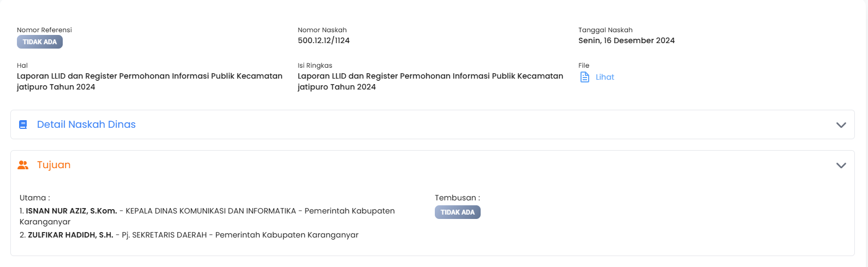Click the orange people icon beside Tujuan
The image size is (868, 267).
tap(23, 165)
